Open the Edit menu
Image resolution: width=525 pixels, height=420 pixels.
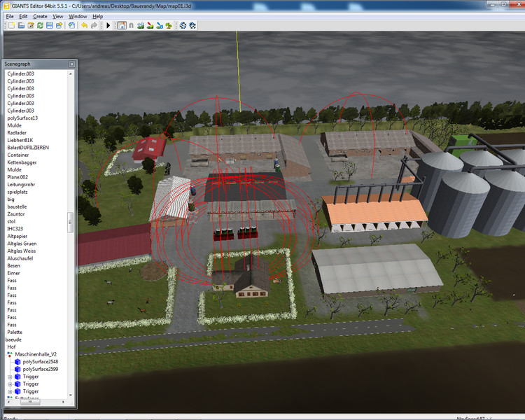(x=23, y=16)
